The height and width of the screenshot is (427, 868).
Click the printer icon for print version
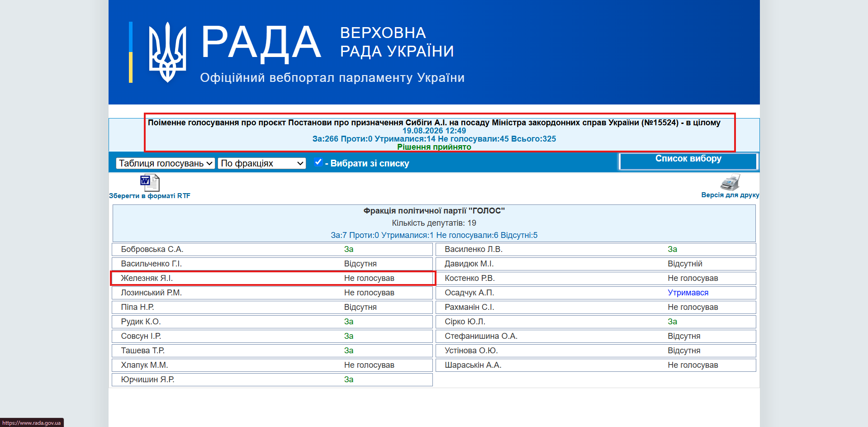pyautogui.click(x=730, y=182)
